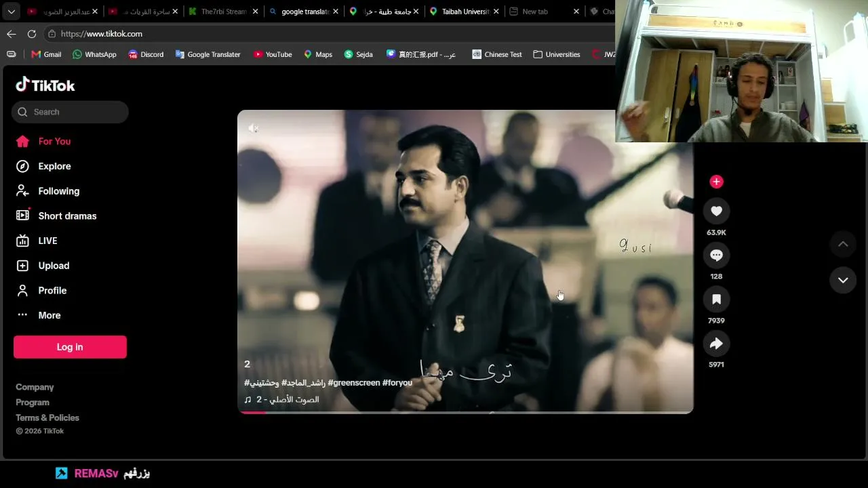Open the #راشد_الماجد hashtag
Image resolution: width=868 pixels, height=488 pixels.
(x=304, y=383)
